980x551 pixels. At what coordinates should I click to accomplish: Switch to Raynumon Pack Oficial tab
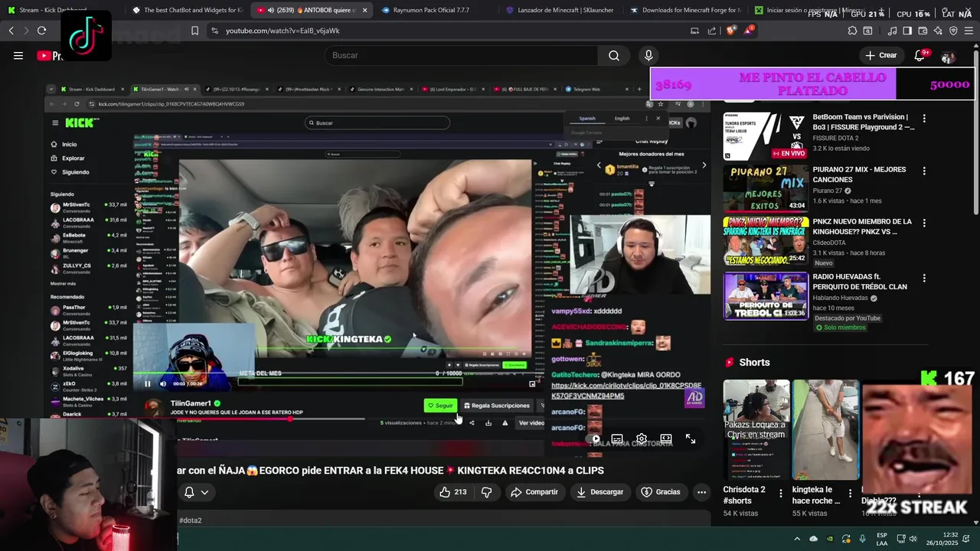[x=431, y=10]
